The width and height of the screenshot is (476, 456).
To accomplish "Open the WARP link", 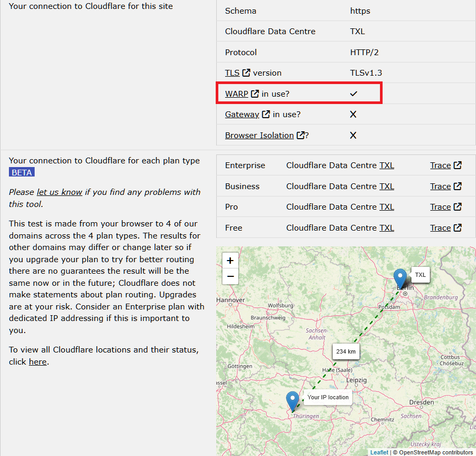I will pos(237,94).
